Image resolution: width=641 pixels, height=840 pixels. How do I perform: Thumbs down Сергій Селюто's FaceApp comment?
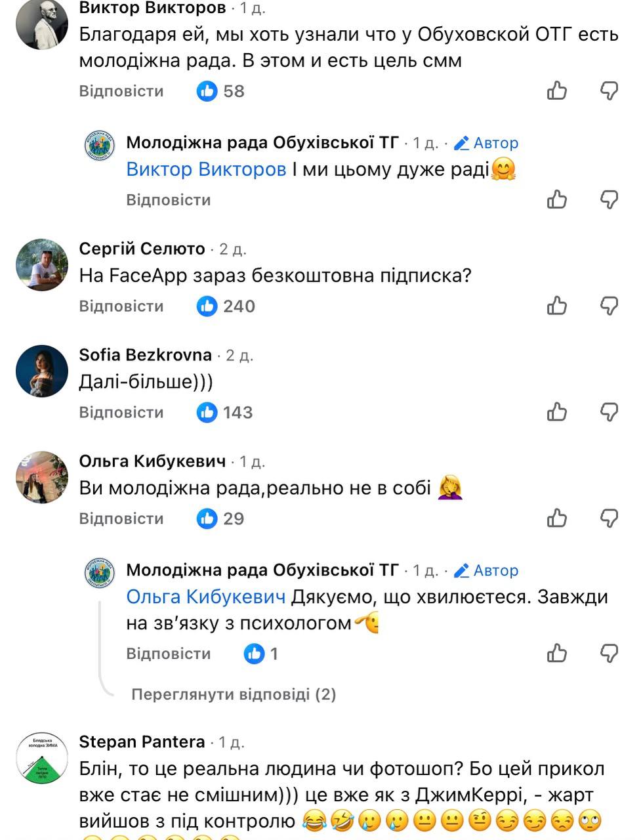(x=610, y=306)
